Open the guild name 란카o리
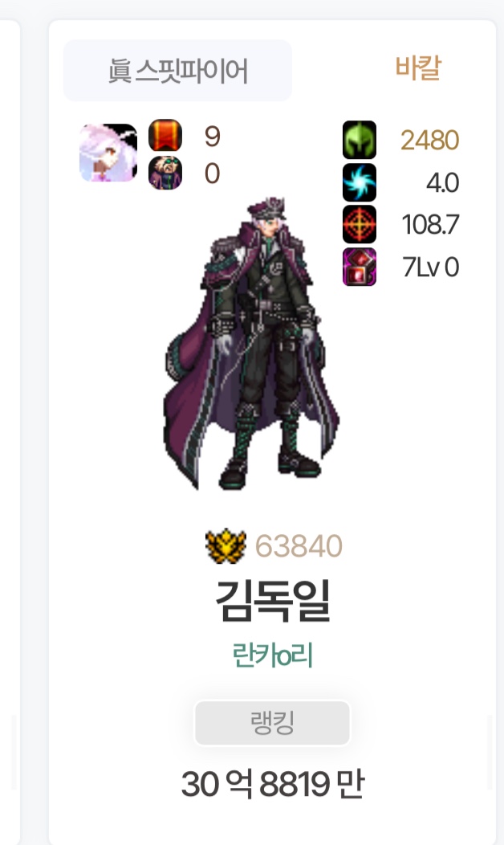 coord(272,655)
